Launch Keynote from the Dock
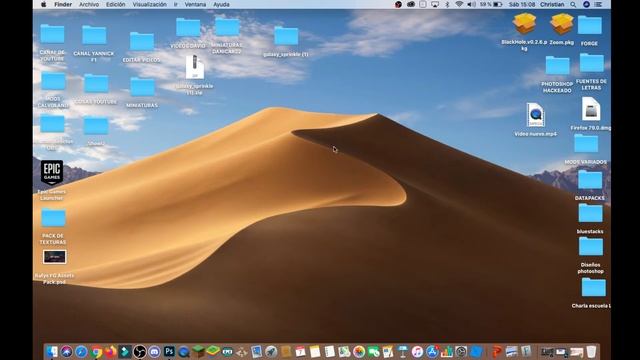This screenshot has height=360, width=640. tap(403, 351)
